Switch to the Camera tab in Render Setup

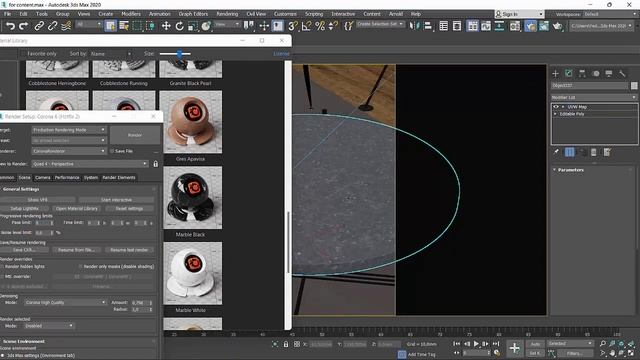coord(42,178)
